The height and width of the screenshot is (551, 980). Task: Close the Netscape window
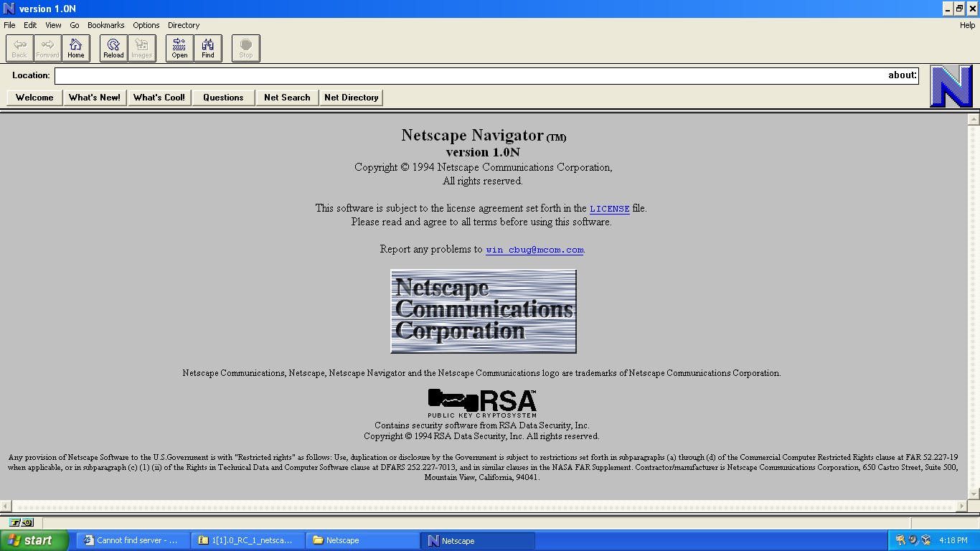(973, 9)
